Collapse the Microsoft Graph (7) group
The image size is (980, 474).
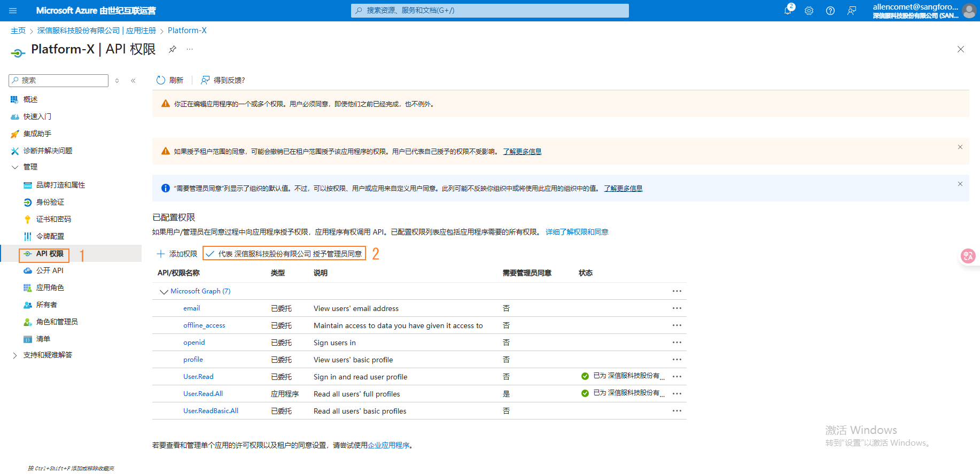(x=164, y=292)
